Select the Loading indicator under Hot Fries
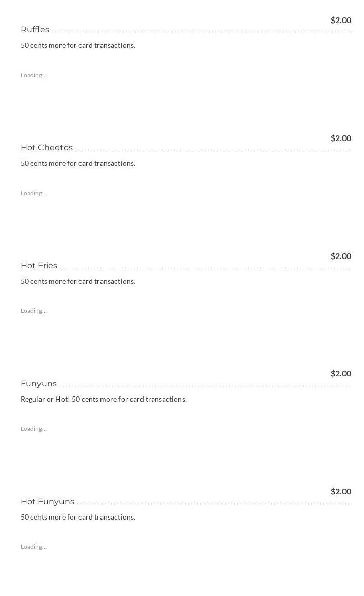This screenshot has height=596, width=364. tap(33, 311)
